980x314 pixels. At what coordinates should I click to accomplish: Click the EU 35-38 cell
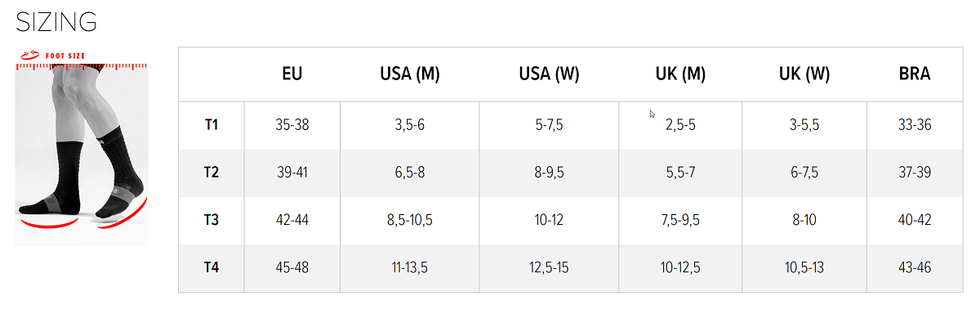(x=292, y=125)
